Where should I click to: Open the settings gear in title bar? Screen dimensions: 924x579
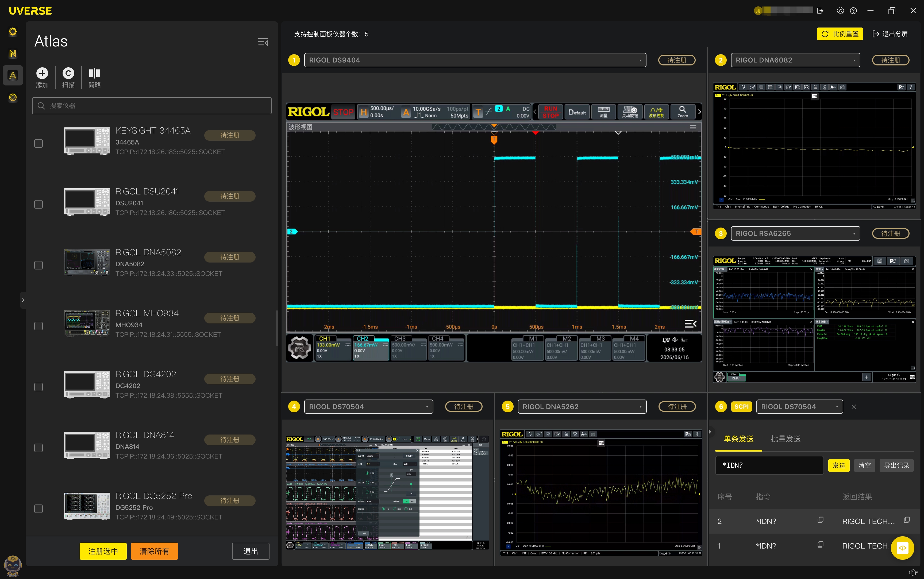840,11
